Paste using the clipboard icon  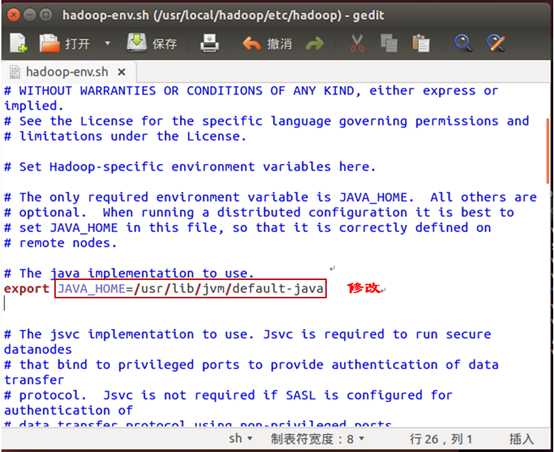421,43
